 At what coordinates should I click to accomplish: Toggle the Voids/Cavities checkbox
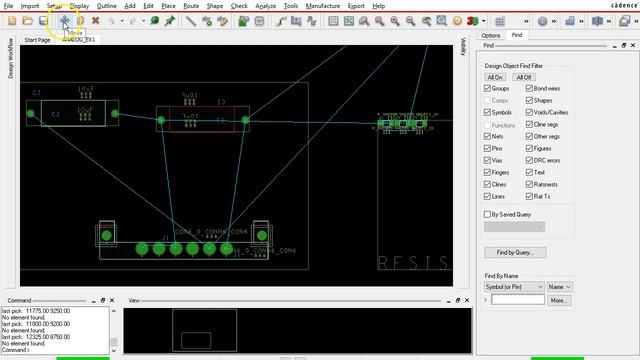pyautogui.click(x=529, y=112)
